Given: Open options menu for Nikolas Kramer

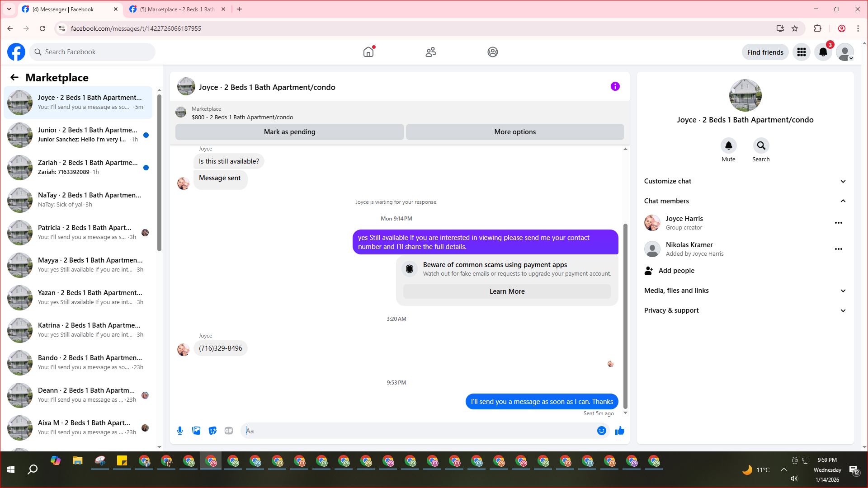Looking at the screenshot, I should point(838,249).
